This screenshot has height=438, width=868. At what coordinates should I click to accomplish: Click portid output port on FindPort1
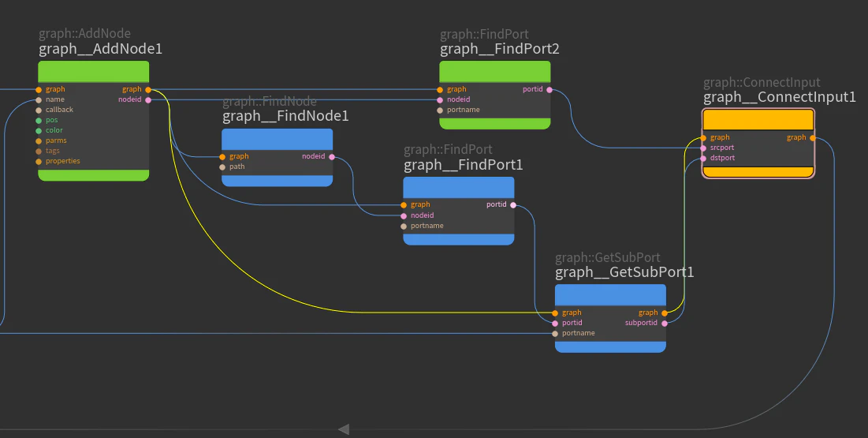[x=513, y=205]
